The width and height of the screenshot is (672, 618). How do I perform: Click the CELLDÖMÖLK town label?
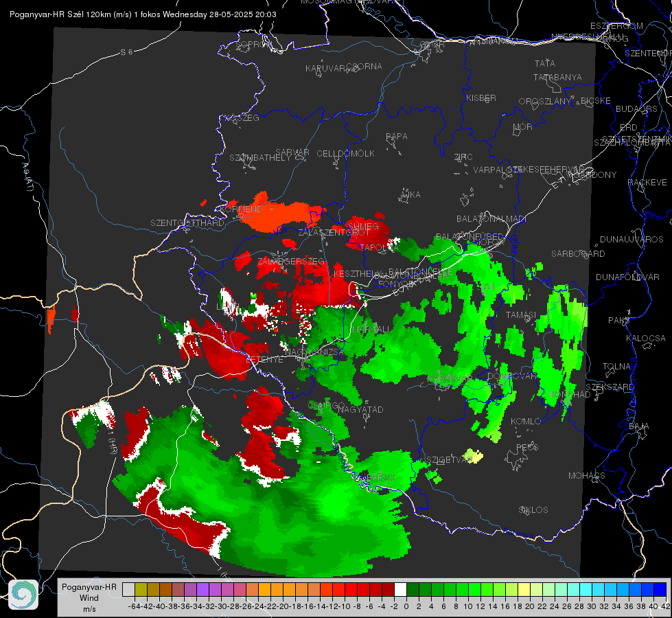[345, 154]
